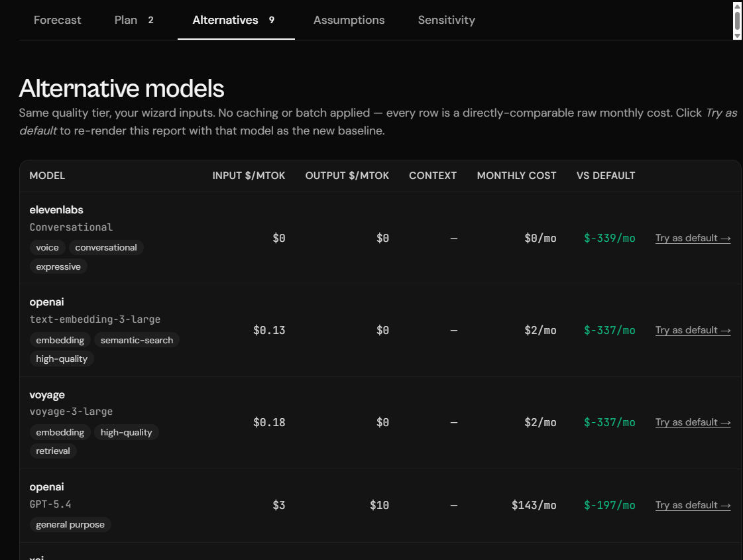Click the retrieval tag chip
Viewport: 743px width, 560px height.
53,451
